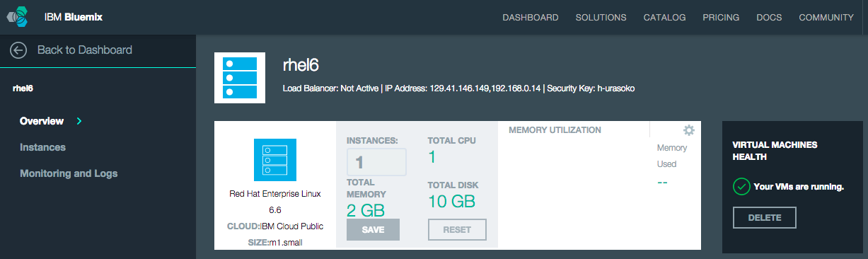Viewport: 868px width, 259px height.
Task: Click the Red Hat Enterprise Linux VM icon
Action: coord(275,160)
